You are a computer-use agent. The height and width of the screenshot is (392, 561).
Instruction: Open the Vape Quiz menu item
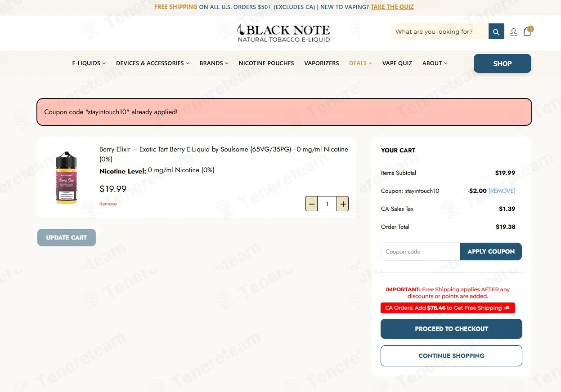tap(397, 63)
